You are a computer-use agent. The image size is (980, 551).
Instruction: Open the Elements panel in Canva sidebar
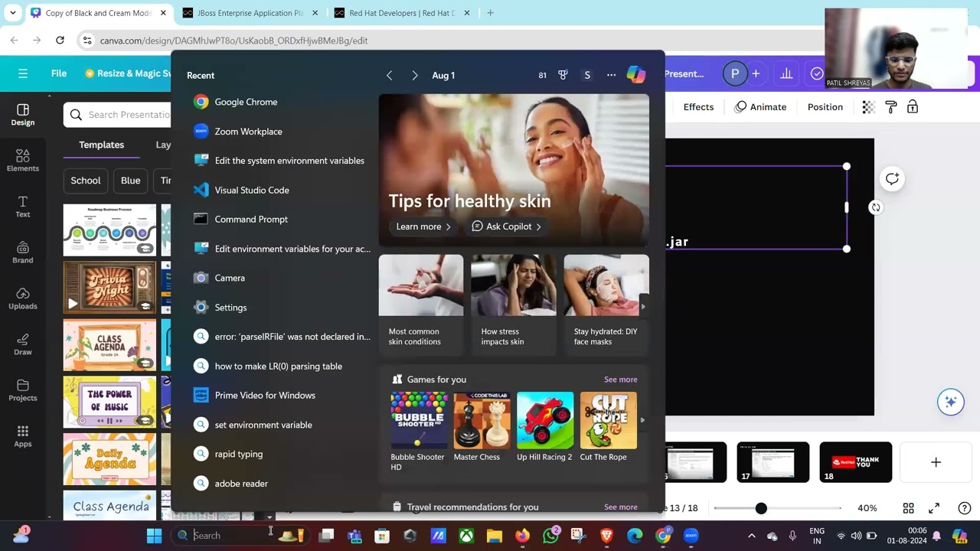pos(23,161)
